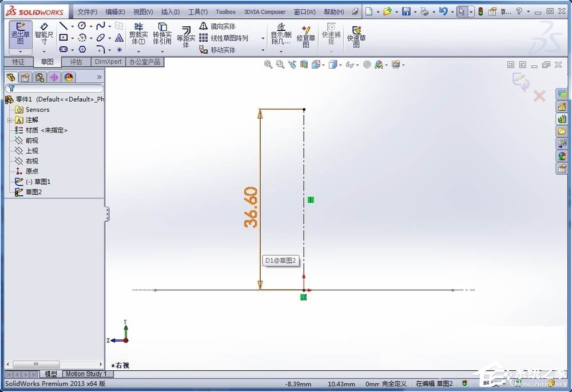The image size is (572, 392).
Task: Click the Zoom to Fit icon
Action: (x=268, y=64)
